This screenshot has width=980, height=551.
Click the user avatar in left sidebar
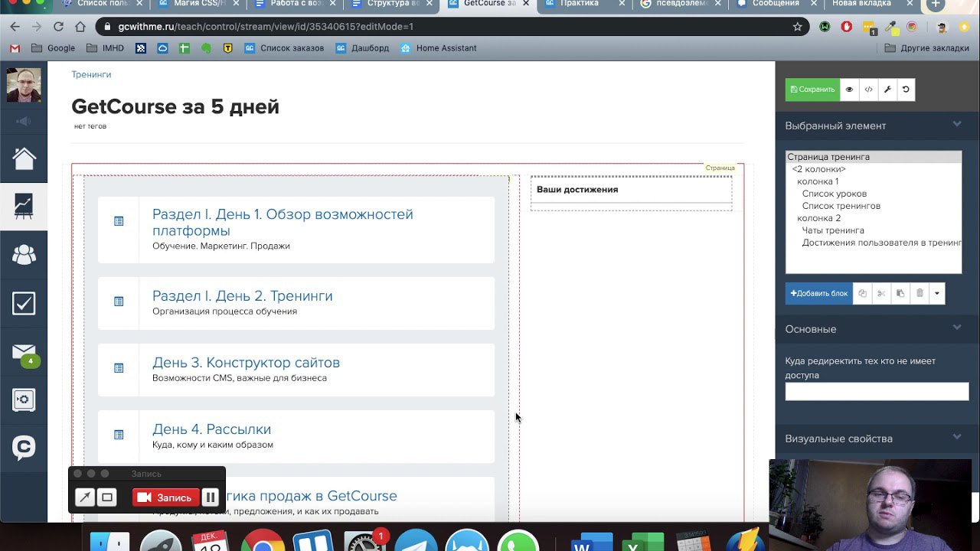[x=24, y=85]
